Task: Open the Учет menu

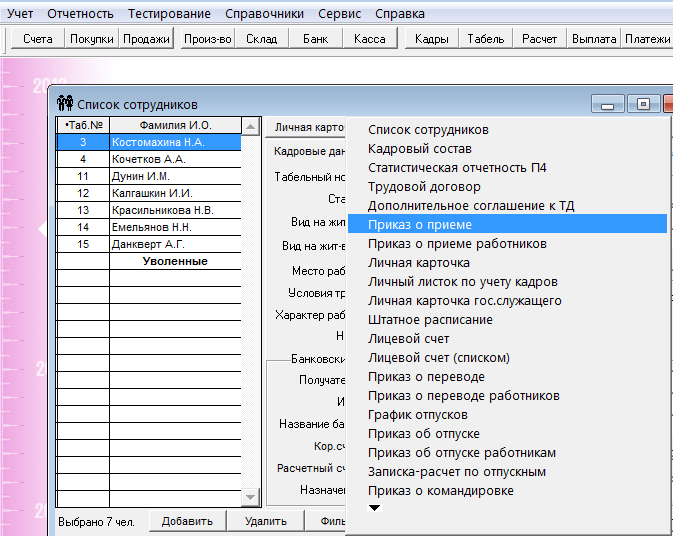Action: coord(20,14)
